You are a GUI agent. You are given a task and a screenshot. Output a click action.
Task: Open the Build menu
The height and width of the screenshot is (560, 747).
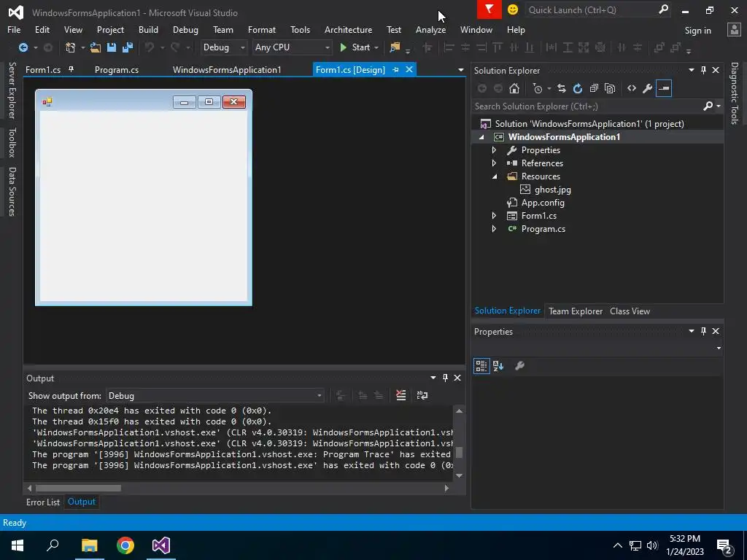(x=148, y=29)
